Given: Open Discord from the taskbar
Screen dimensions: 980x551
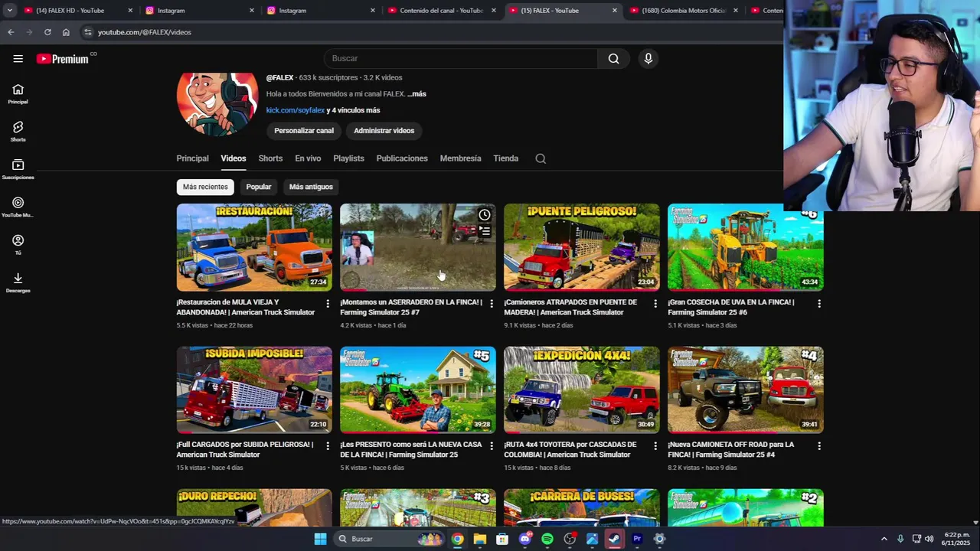Looking at the screenshot, I should pos(525,539).
